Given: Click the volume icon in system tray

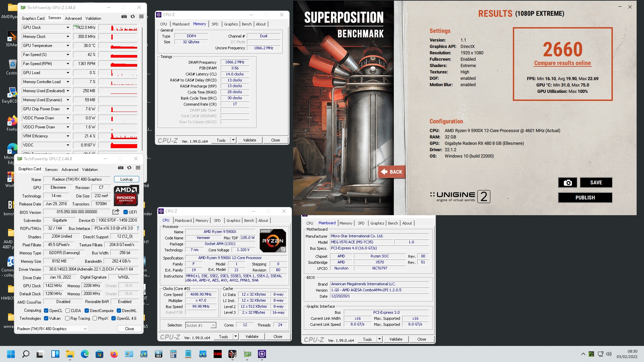Looking at the screenshot, I should [x=609, y=354].
